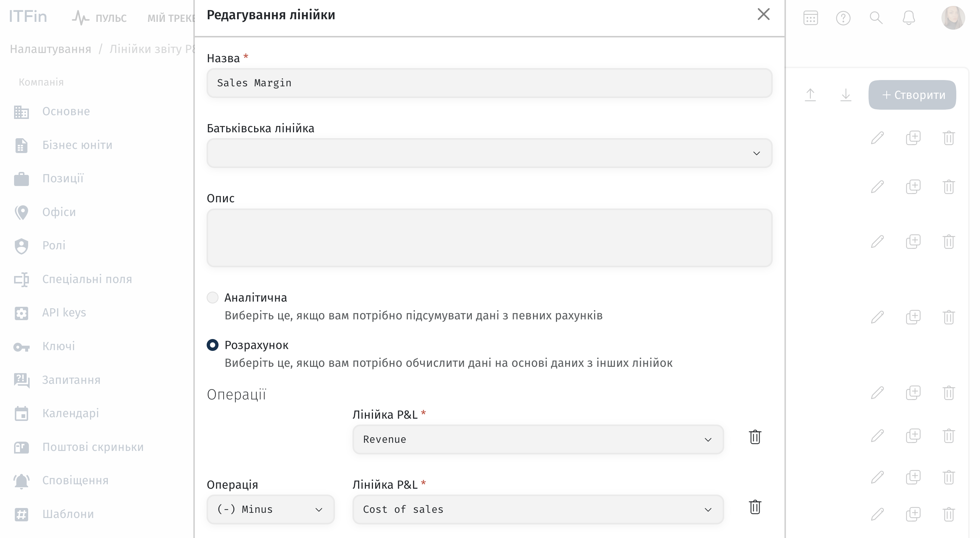Open the Revenue Лінійка P&L dropdown
The image size is (980, 538).
pos(538,439)
